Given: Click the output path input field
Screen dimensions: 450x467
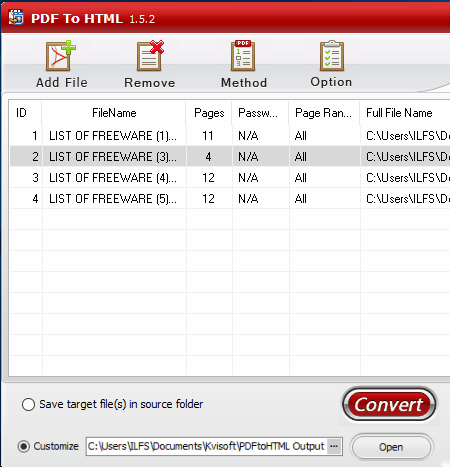Looking at the screenshot, I should point(207,446).
